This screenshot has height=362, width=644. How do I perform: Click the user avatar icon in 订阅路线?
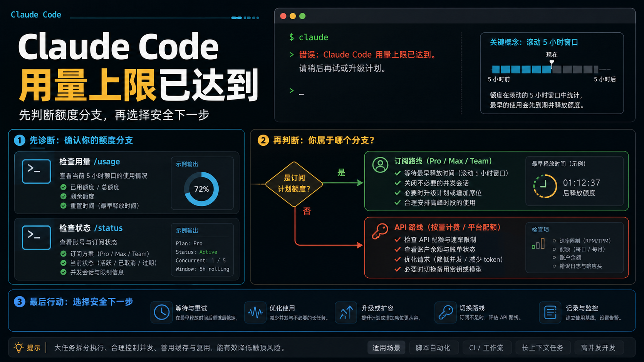380,165
